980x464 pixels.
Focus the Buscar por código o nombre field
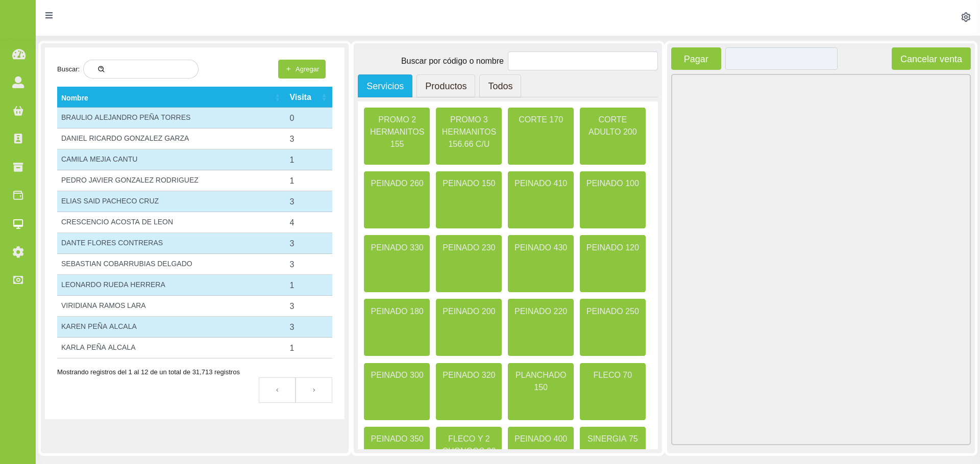582,61
